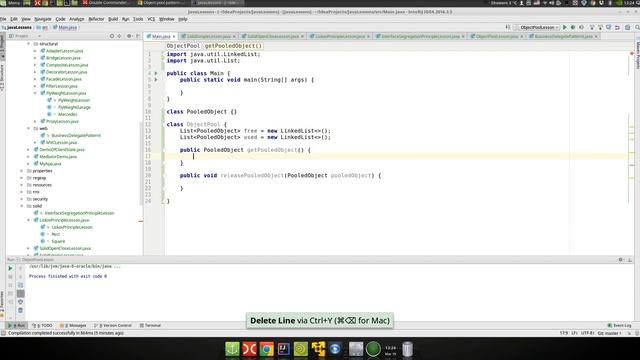Close the Main.java tab
The image size is (640, 360).
(x=174, y=36)
